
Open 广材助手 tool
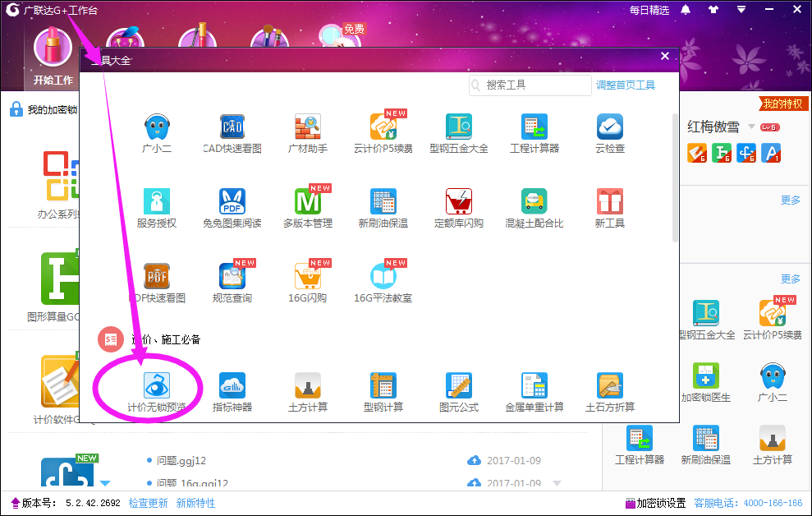(x=308, y=134)
